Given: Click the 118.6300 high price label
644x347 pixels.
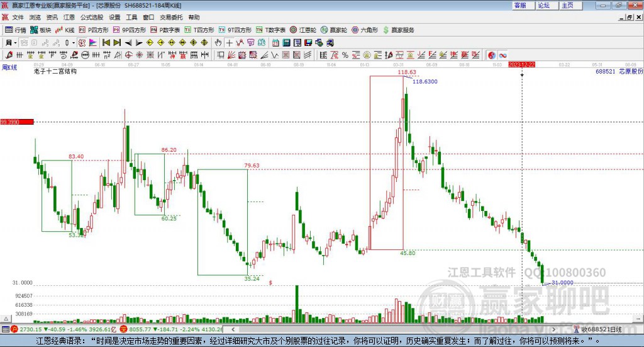Looking at the screenshot, I should [425, 81].
